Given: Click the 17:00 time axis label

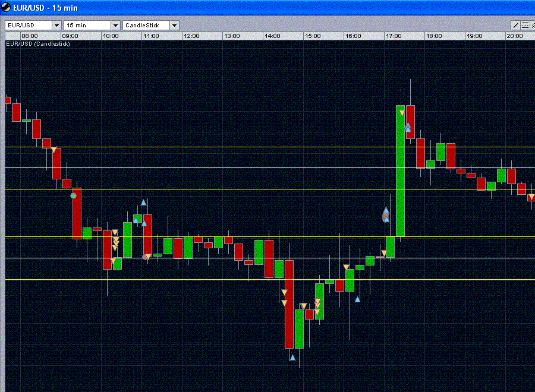Looking at the screenshot, I should (x=394, y=36).
